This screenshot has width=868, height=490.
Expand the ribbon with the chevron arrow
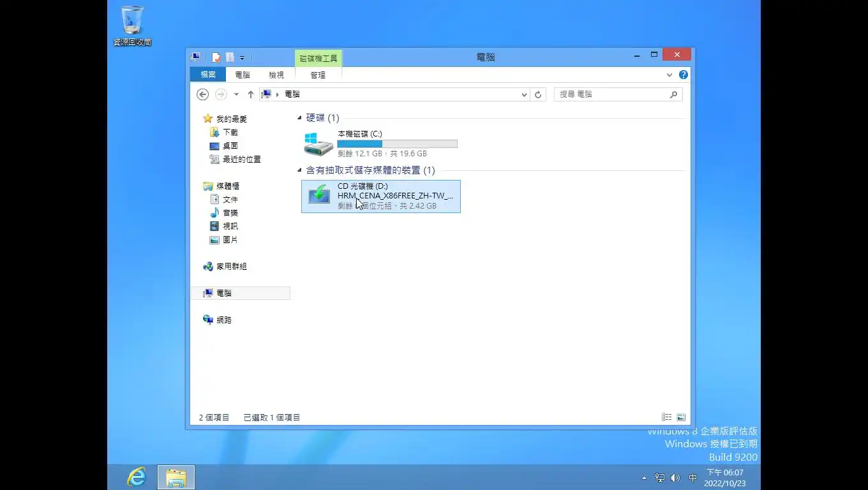click(x=670, y=75)
